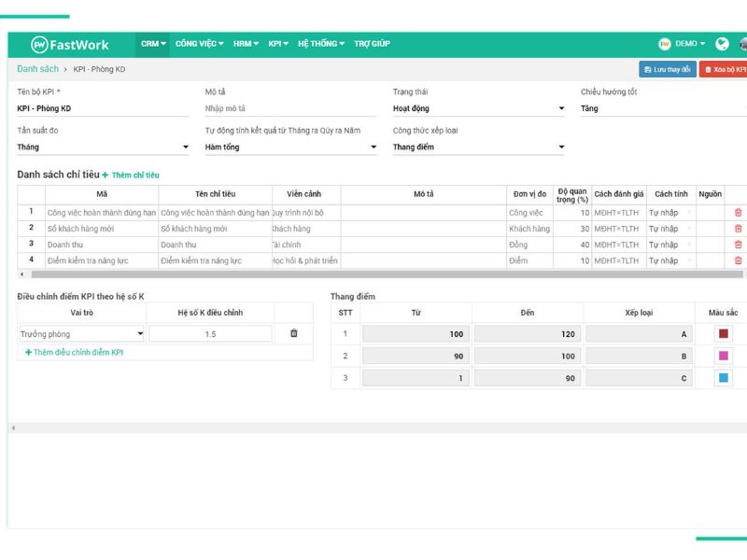This screenshot has width=747, height=560.
Task: Delete the Doanh thu indicator row
Action: (738, 245)
